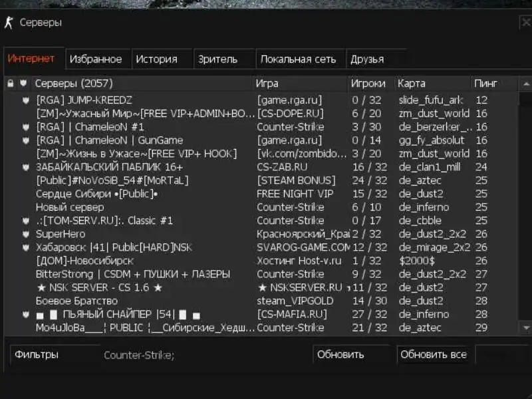Screen dimensions: 532x399
Task: Click the Counter-Strike; filter text
Action: (x=139, y=355)
